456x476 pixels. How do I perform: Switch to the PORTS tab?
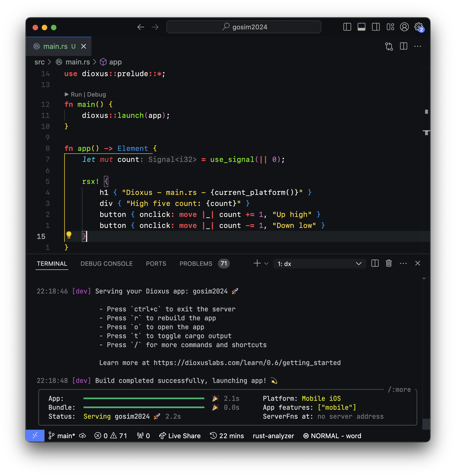point(156,264)
